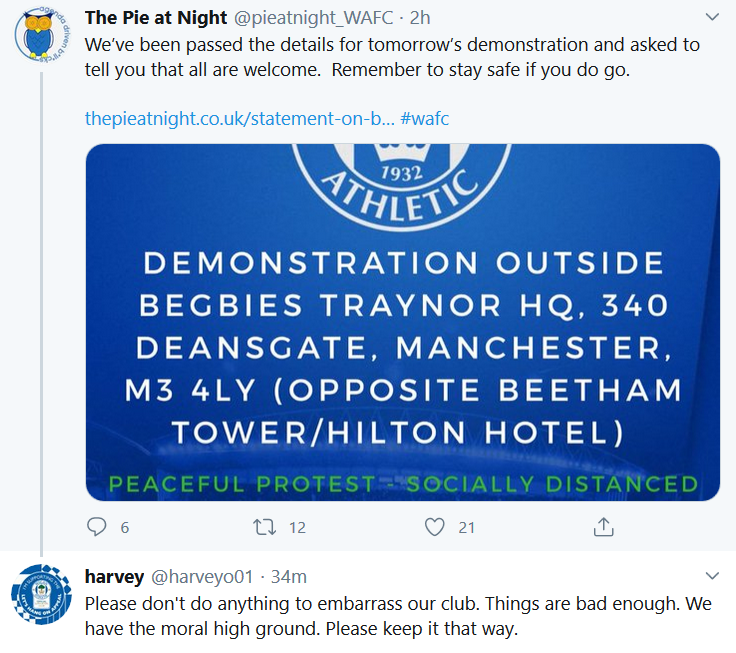The width and height of the screenshot is (736, 653).
Task: Open the harvey display name
Action: 114,577
